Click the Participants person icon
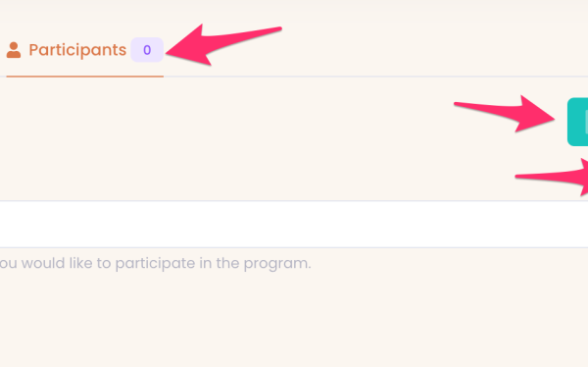 [14, 50]
